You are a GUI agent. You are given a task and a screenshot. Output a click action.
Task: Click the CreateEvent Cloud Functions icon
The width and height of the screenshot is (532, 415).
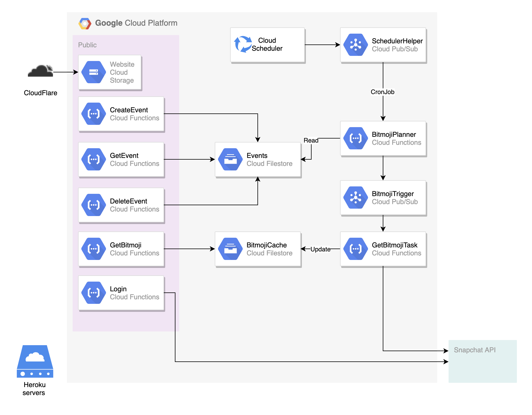tap(94, 114)
